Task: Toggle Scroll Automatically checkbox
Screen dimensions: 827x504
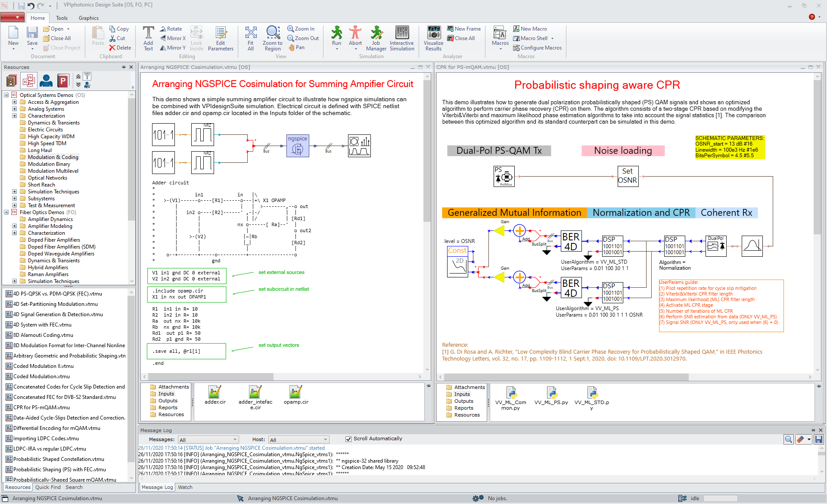Action: coord(348,439)
